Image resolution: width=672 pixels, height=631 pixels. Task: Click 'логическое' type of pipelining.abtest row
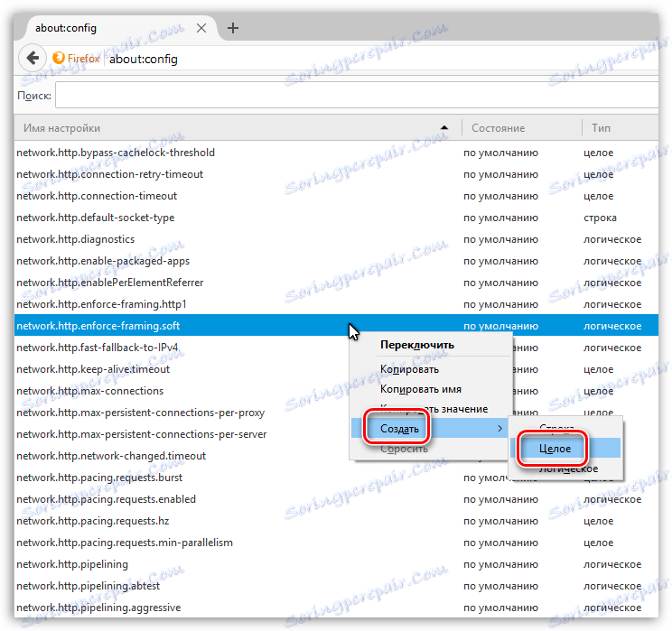612,586
